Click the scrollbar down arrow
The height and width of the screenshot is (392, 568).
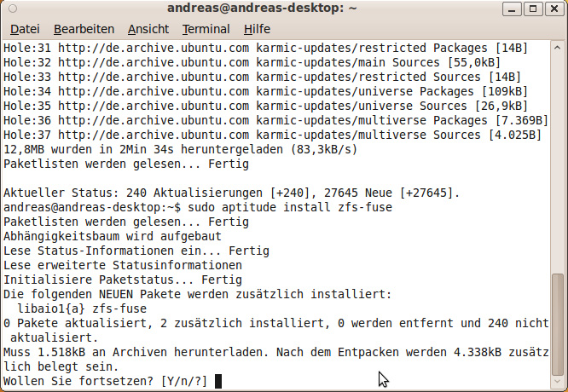[557, 382]
